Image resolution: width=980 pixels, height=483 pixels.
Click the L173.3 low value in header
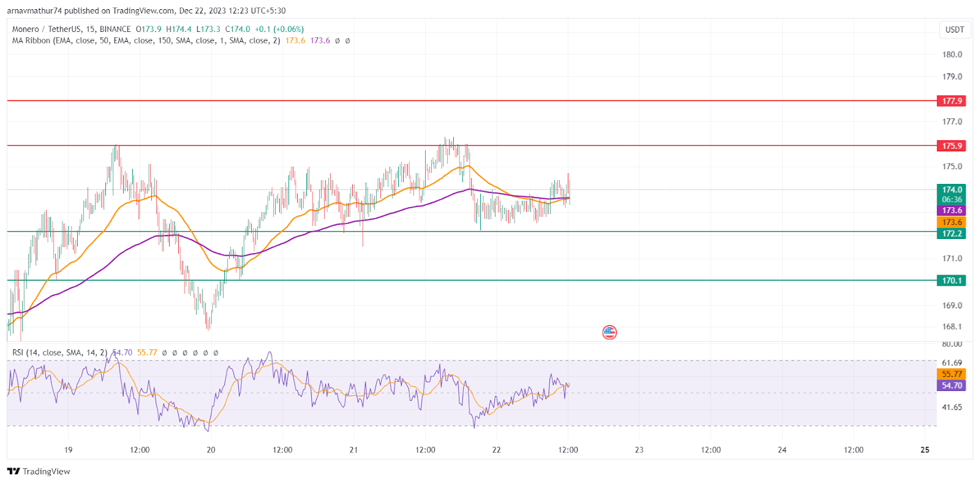208,29
